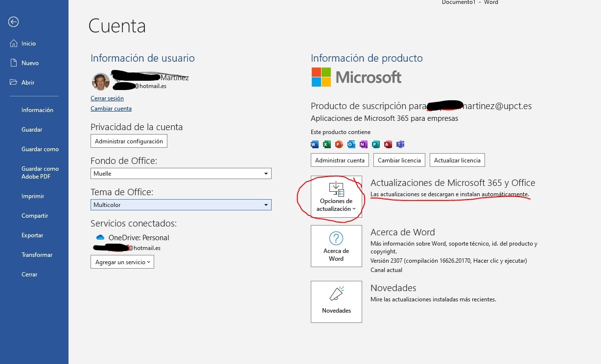Click the Nuevo blank page icon
The width and height of the screenshot is (601, 364).
point(14,63)
